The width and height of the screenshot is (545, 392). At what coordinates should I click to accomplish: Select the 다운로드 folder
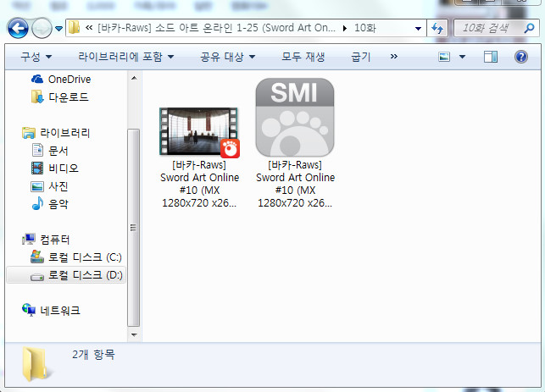point(69,97)
